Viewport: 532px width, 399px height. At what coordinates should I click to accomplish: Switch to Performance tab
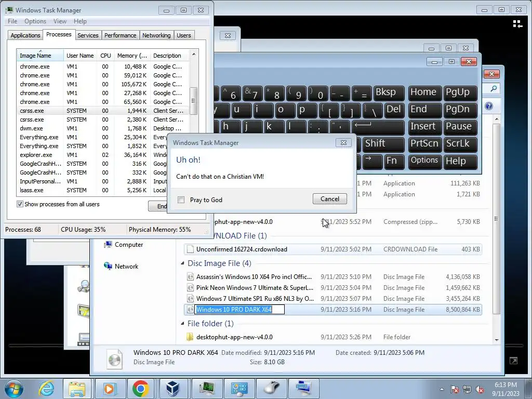pos(120,35)
